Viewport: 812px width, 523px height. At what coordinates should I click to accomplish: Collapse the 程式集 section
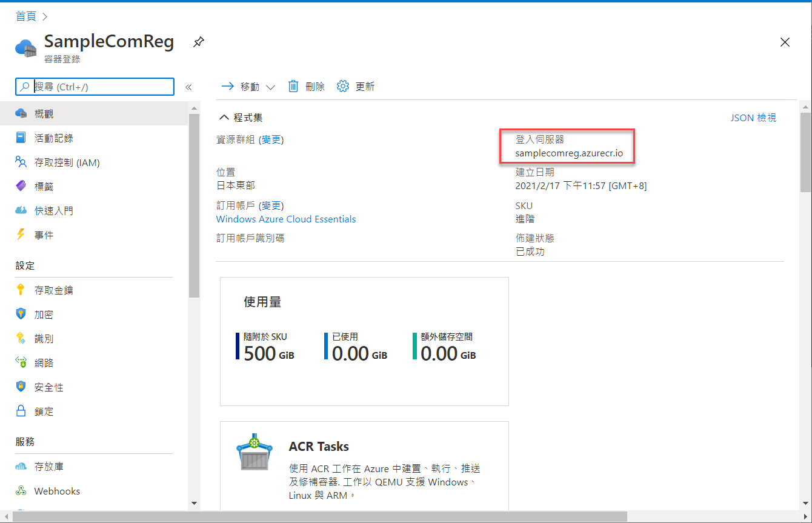(224, 118)
